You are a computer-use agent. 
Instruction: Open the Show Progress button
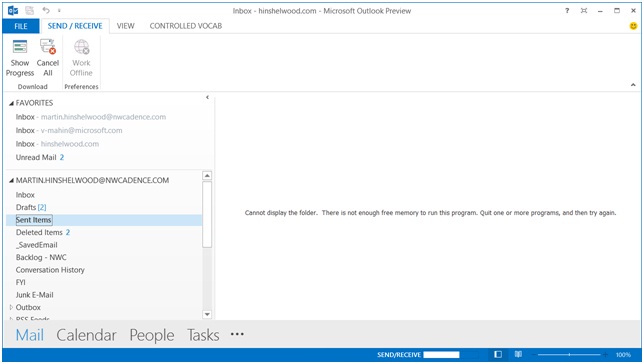20,58
